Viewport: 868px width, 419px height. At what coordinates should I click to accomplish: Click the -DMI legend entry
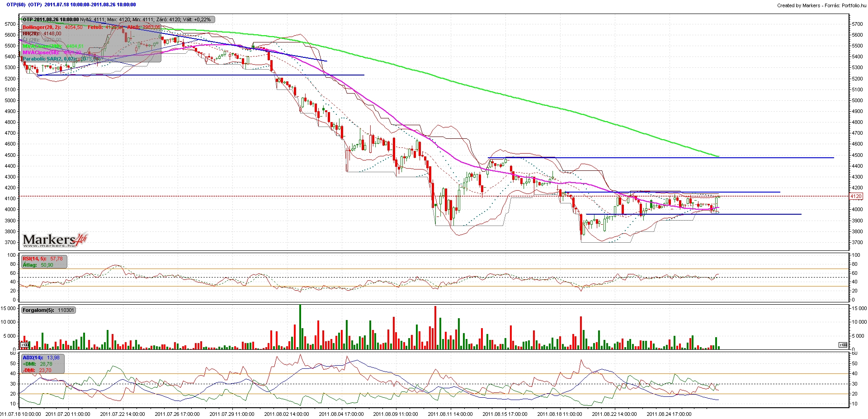click(x=37, y=370)
